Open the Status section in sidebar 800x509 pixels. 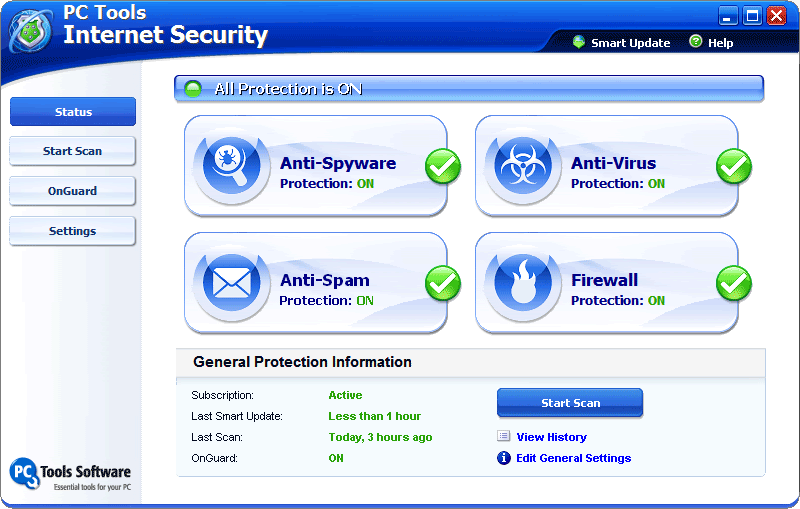[x=73, y=112]
